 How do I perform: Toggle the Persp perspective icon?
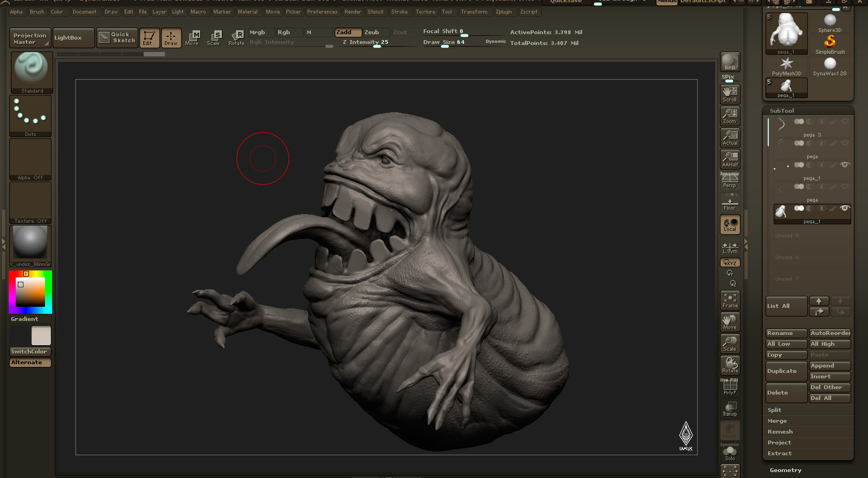[730, 180]
